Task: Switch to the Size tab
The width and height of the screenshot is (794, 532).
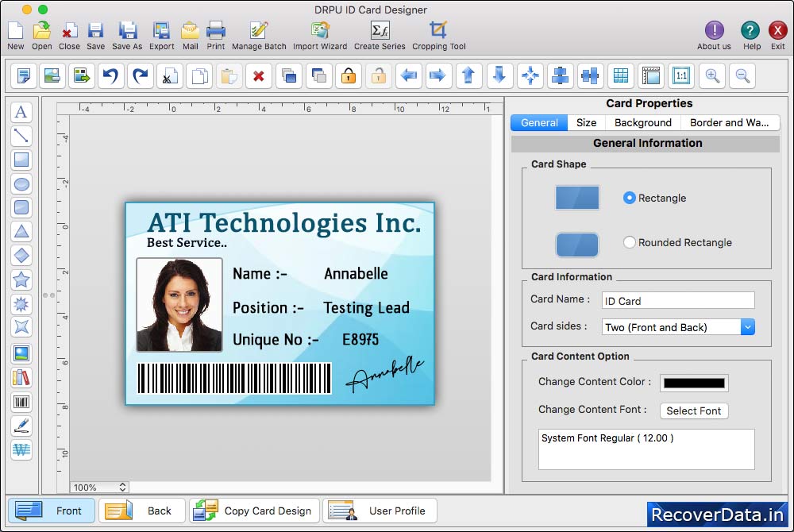Action: 587,122
